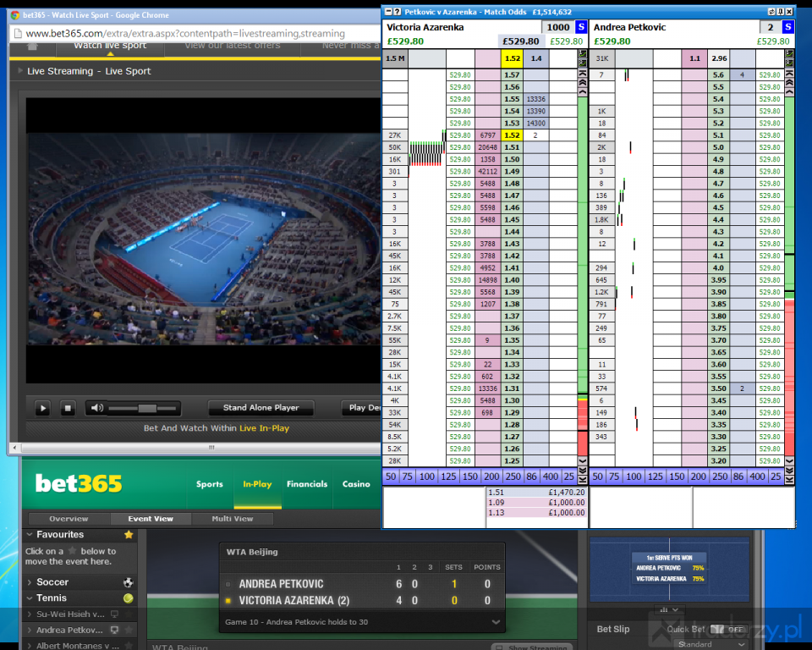Open the Sports tab on bet365

tap(209, 484)
